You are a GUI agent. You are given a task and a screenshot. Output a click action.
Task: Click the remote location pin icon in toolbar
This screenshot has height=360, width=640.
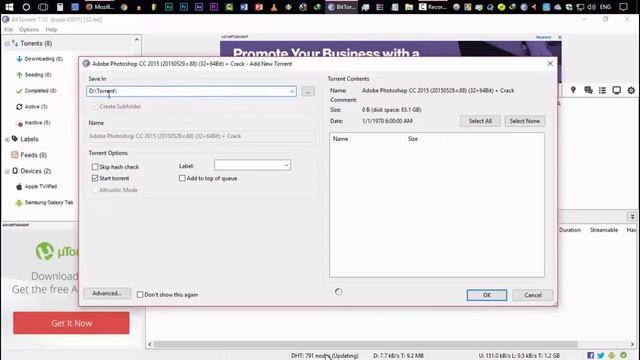pyautogui.click(x=573, y=90)
